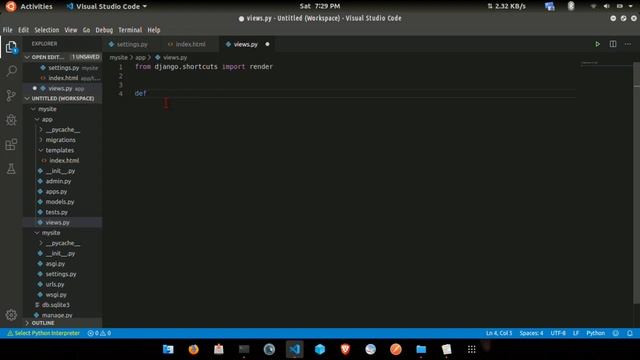Split the editor to the right
640x360 pixels.
pos(613,44)
